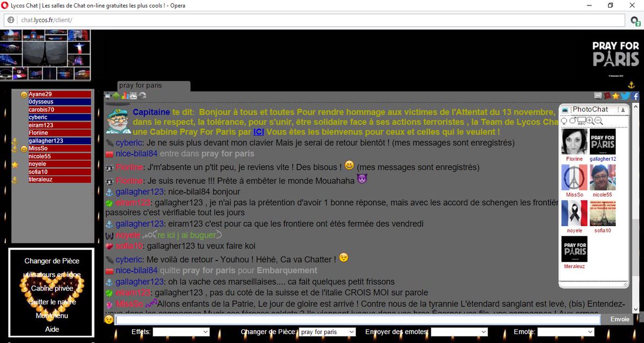Click the monkey face icon in chat toolbar
The image size is (644, 343).
(x=134, y=95)
